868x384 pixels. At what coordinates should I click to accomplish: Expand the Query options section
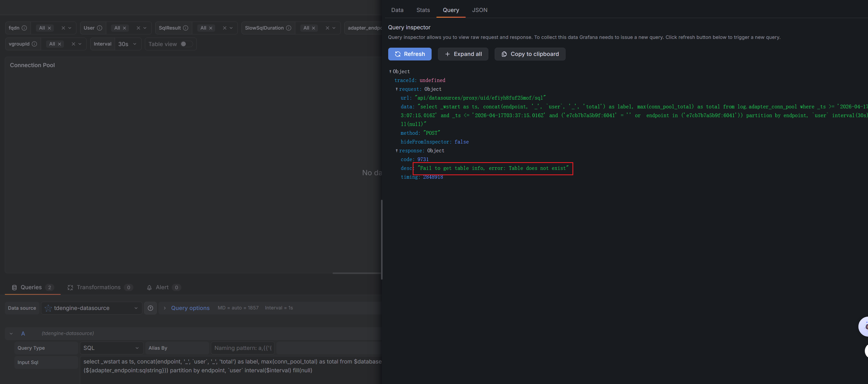click(x=190, y=308)
